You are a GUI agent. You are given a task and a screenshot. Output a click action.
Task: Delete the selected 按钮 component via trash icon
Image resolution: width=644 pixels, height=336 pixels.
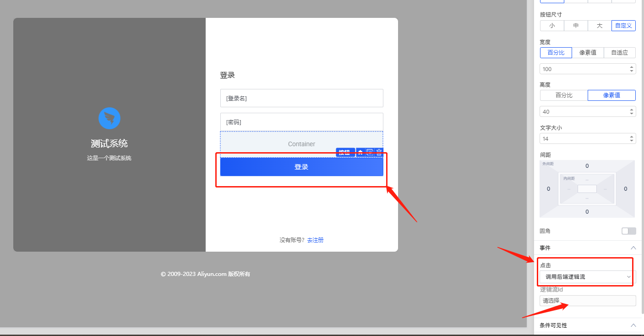[379, 153]
